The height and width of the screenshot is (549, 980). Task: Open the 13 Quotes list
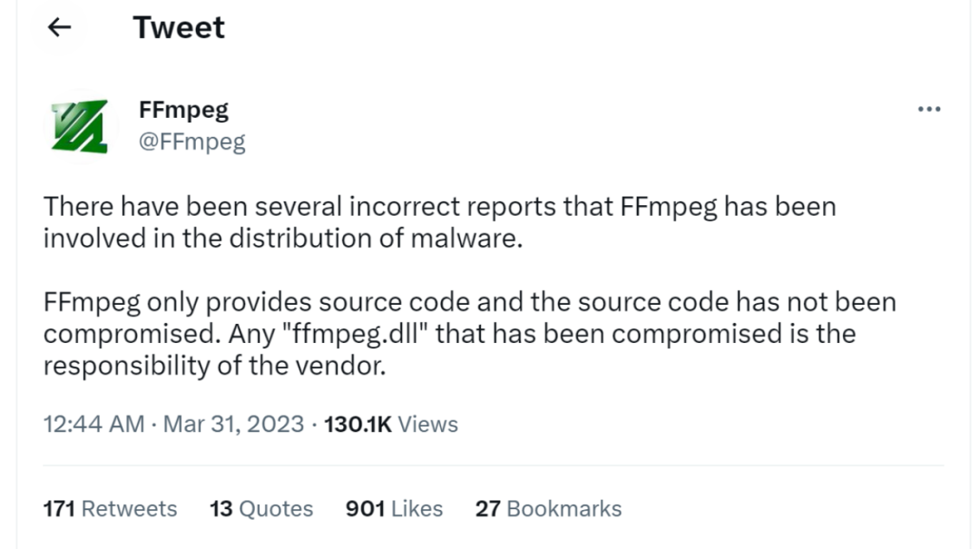[x=261, y=509]
